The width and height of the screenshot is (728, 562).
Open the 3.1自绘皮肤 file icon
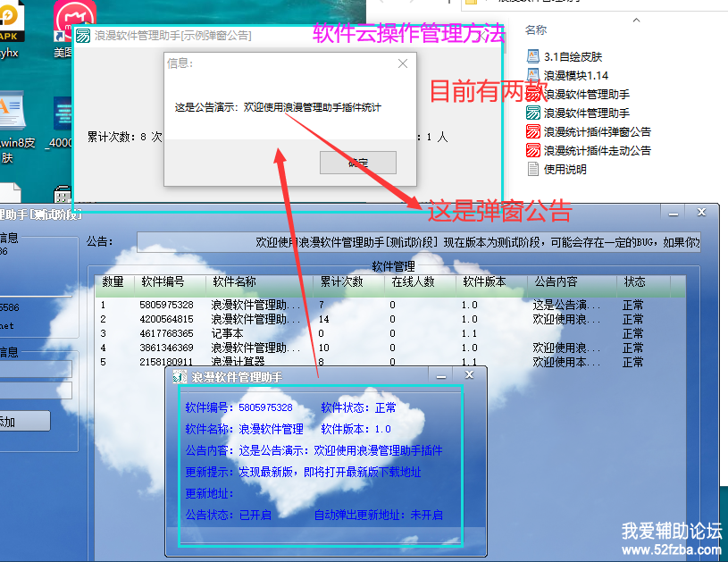[x=533, y=56]
